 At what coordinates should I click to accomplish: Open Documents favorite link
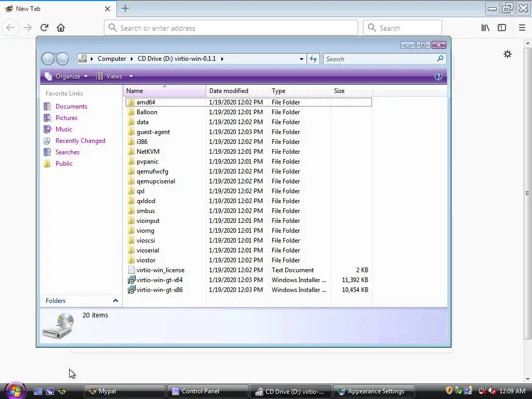pos(71,106)
